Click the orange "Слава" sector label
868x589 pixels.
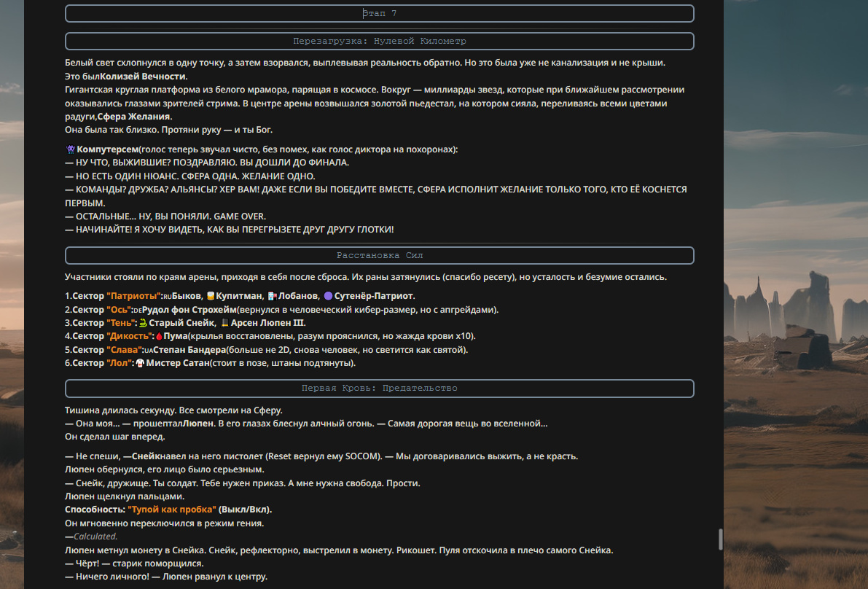click(124, 350)
